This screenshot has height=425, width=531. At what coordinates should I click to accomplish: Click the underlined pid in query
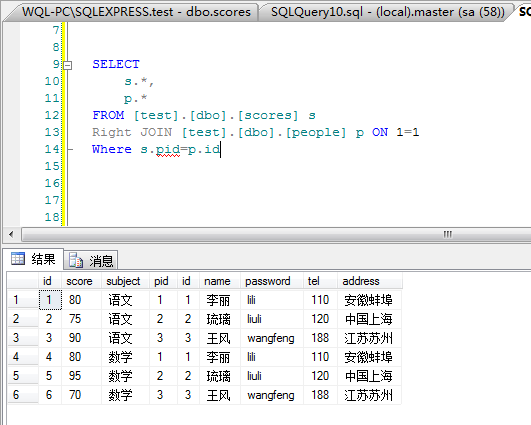coord(168,149)
